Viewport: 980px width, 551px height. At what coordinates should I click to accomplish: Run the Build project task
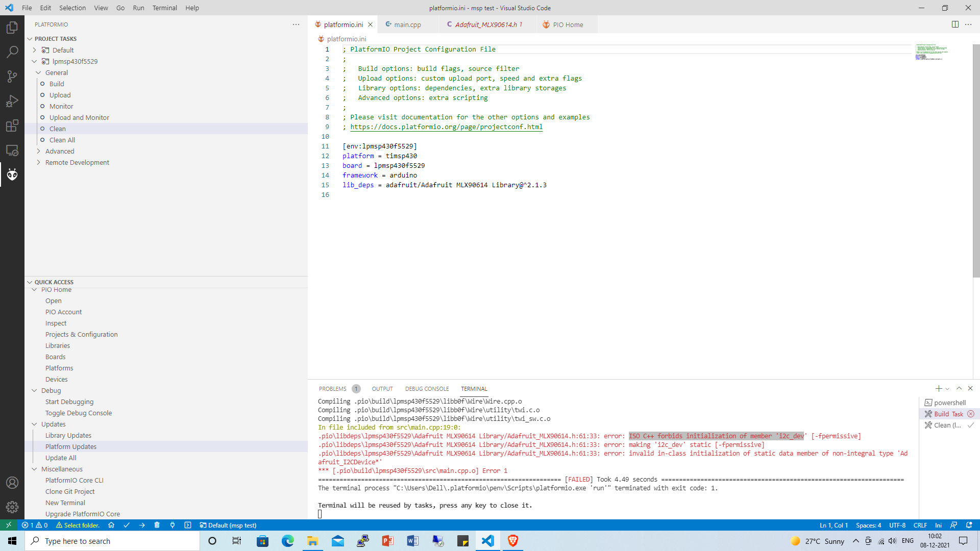click(x=57, y=84)
